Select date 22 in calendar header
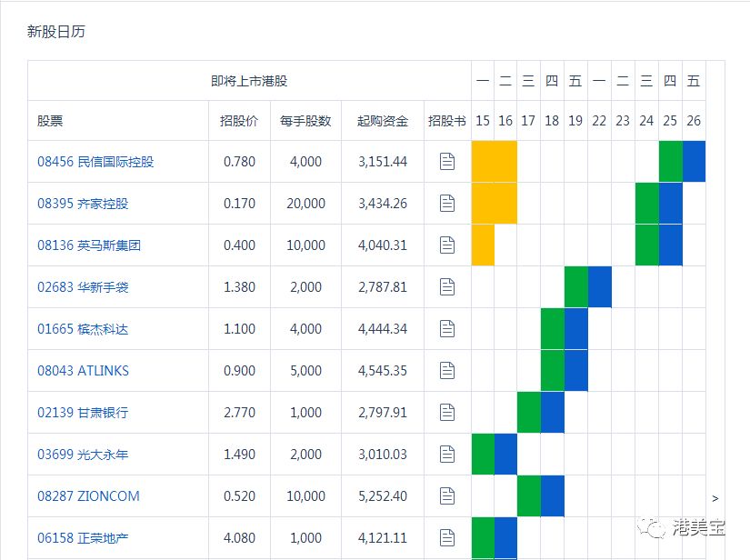This screenshot has width=750, height=560. pyautogui.click(x=599, y=121)
